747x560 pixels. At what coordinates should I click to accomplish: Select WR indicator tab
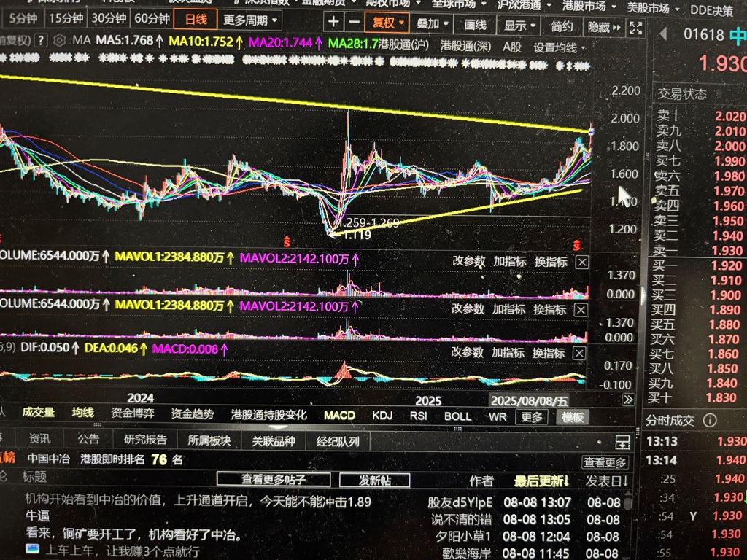click(498, 417)
